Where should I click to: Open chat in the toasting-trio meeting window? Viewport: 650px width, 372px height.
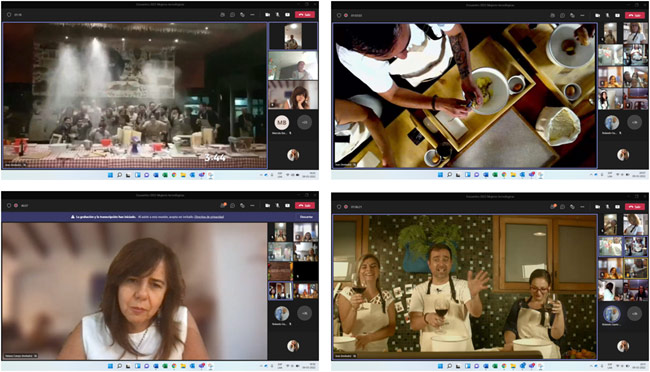pos(563,206)
